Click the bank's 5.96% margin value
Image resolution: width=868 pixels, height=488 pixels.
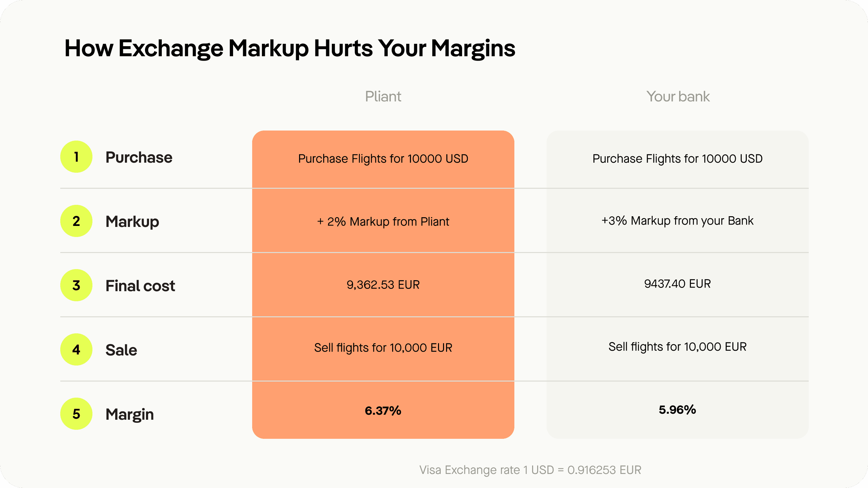[677, 410]
